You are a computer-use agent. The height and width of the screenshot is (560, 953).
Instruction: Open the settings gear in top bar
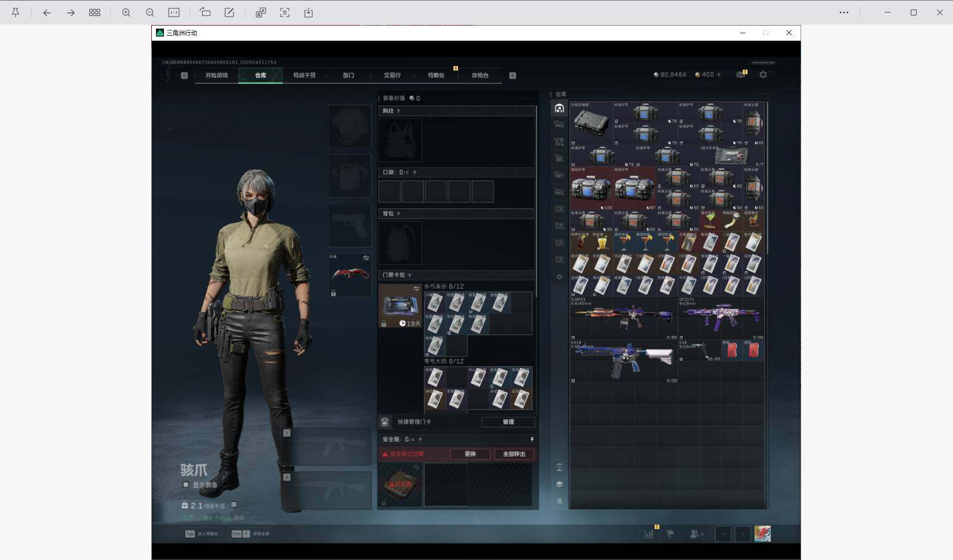coord(763,75)
